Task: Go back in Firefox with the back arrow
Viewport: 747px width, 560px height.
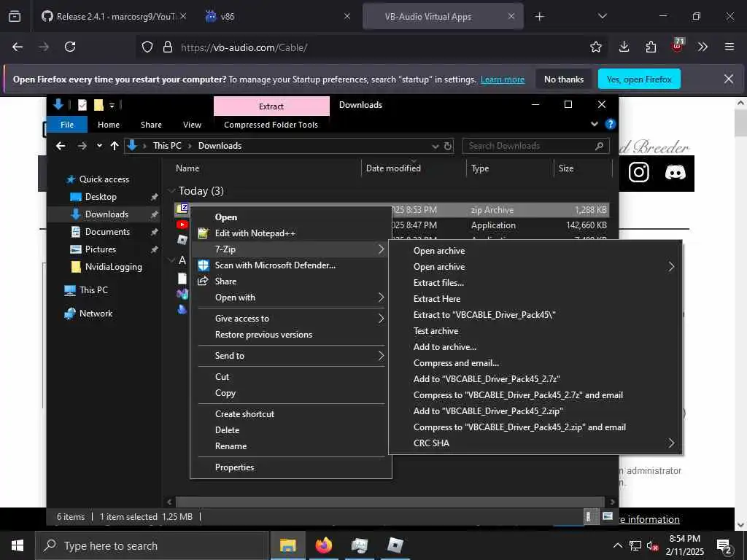Action: point(18,47)
